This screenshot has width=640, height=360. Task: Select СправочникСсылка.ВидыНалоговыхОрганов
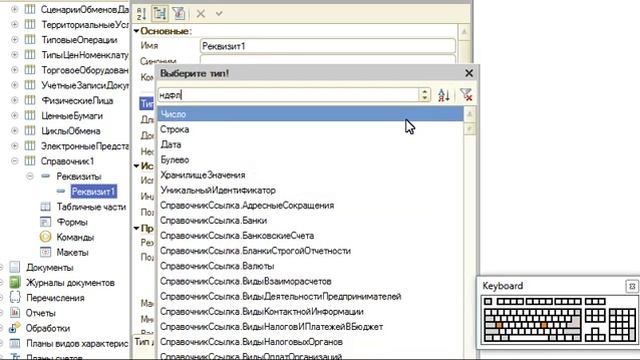click(x=310, y=342)
